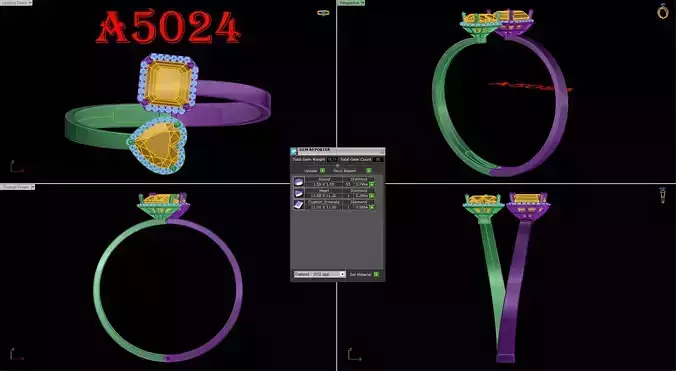Click the Round row count '53'
The image size is (676, 371).
[348, 184]
